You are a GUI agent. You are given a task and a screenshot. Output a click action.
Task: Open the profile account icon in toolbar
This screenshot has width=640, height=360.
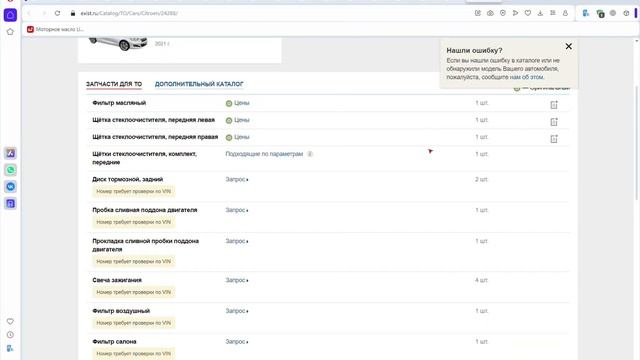(x=565, y=13)
